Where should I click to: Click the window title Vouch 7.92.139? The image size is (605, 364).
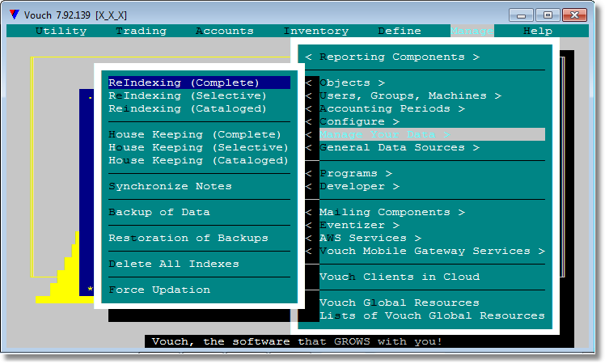[75, 15]
